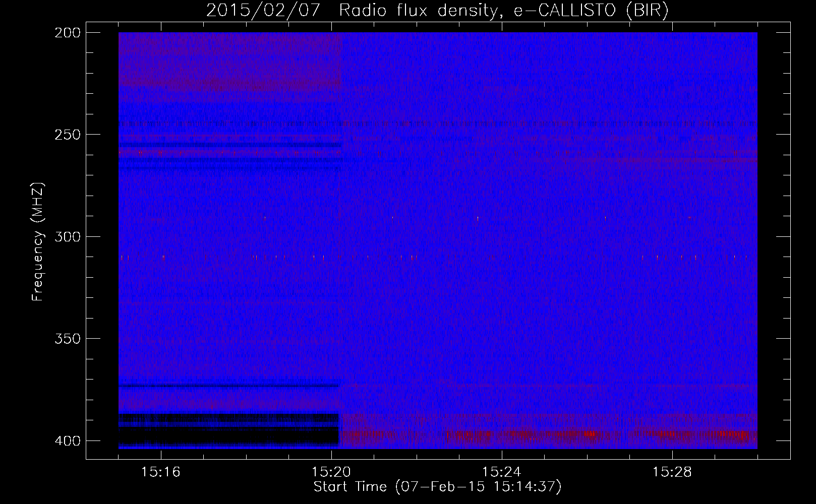
Task: Click the 'Frequency (MHZ)' y-axis label
Action: click(x=38, y=242)
